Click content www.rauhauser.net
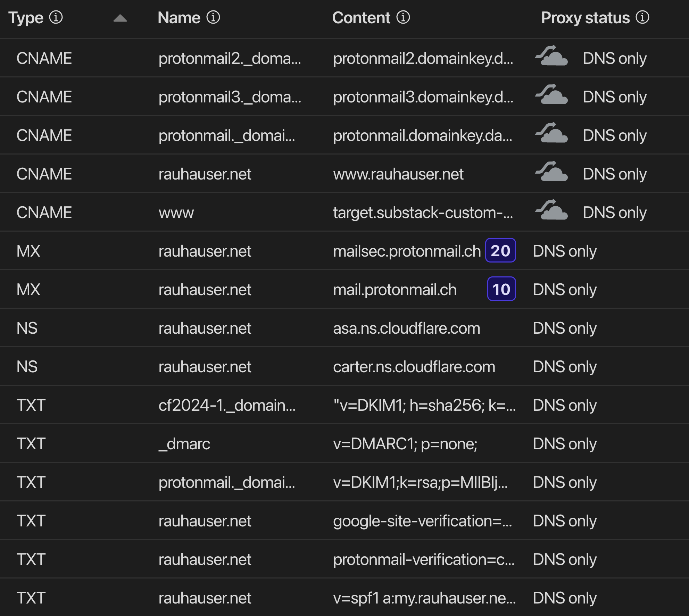This screenshot has width=689, height=616. pyautogui.click(x=398, y=174)
